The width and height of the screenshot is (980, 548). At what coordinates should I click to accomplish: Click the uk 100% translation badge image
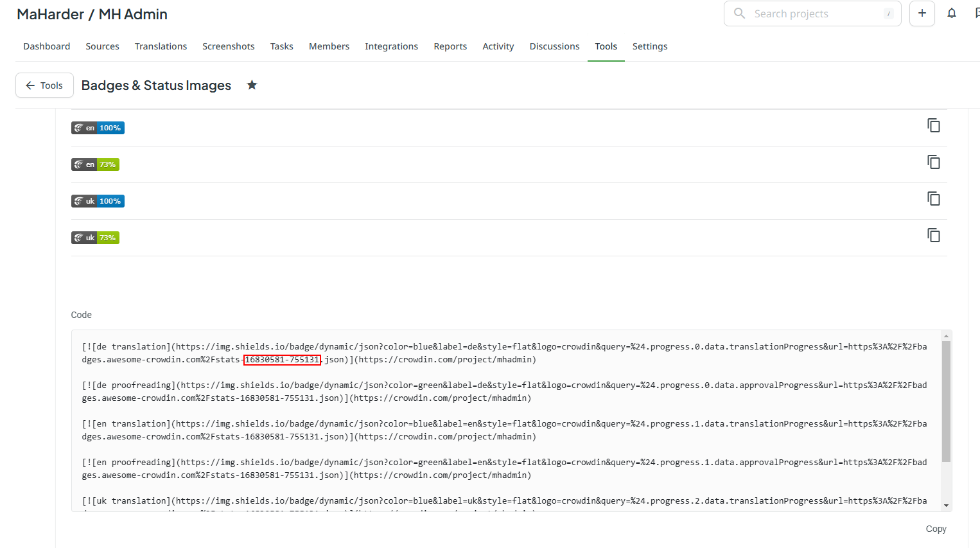point(98,201)
